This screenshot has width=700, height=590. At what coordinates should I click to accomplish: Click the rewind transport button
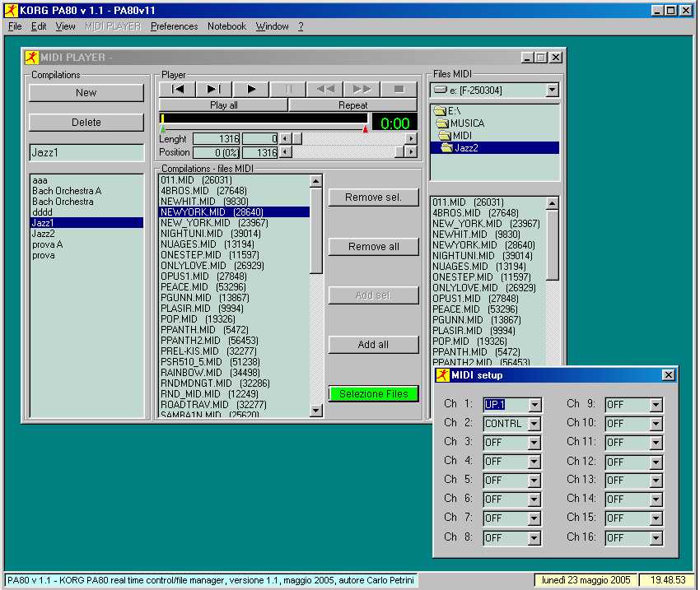325,89
